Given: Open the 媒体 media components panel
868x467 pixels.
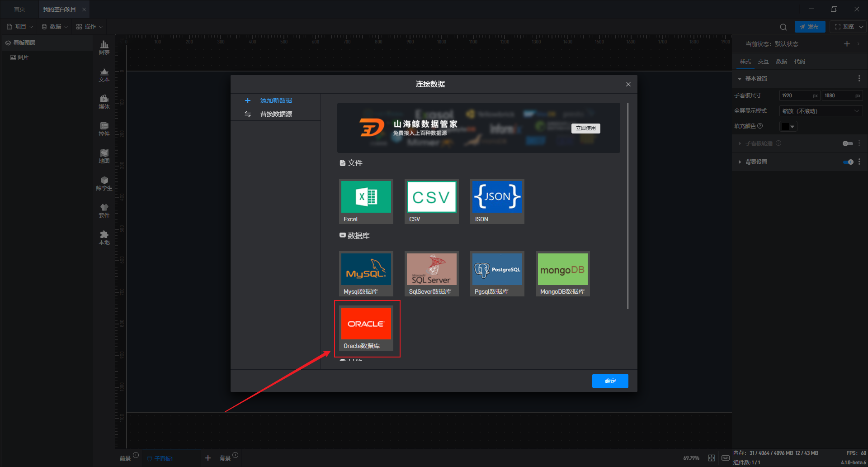Looking at the screenshot, I should pos(104,102).
